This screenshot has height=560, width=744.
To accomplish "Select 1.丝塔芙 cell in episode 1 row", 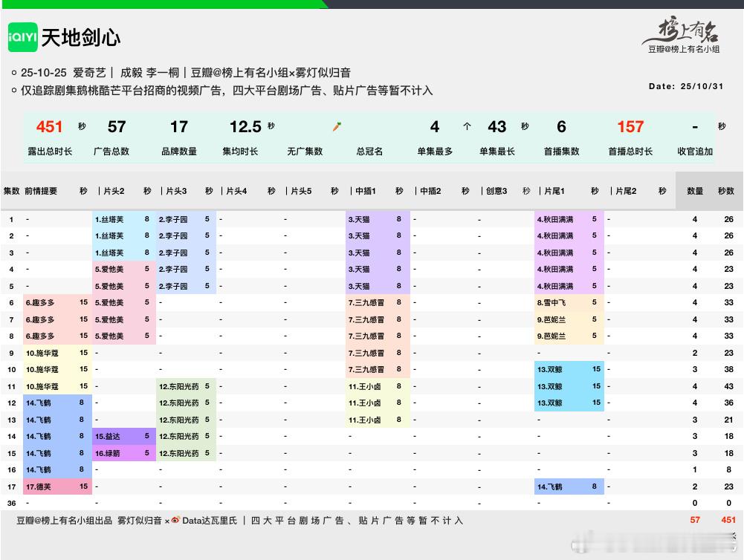I will point(124,219).
